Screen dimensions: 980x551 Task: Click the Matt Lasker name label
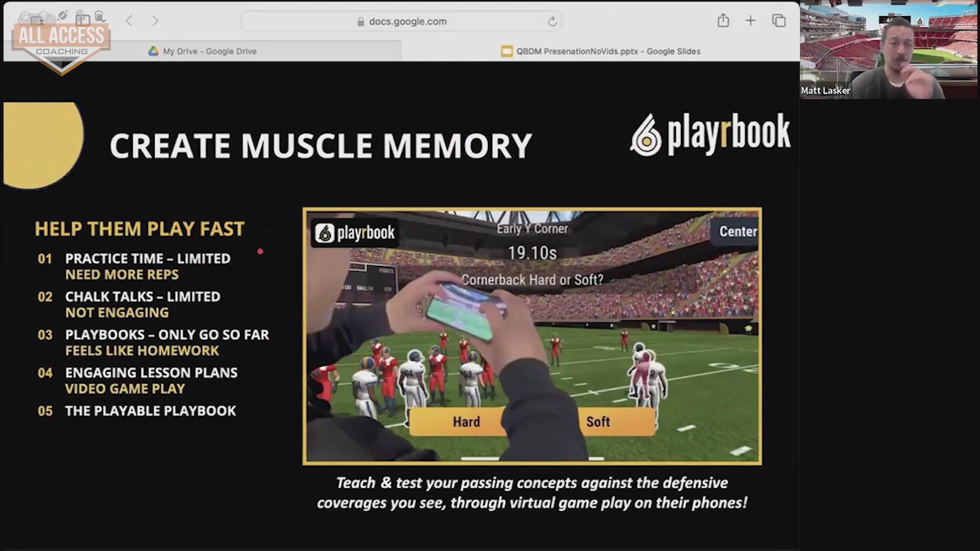coord(825,90)
